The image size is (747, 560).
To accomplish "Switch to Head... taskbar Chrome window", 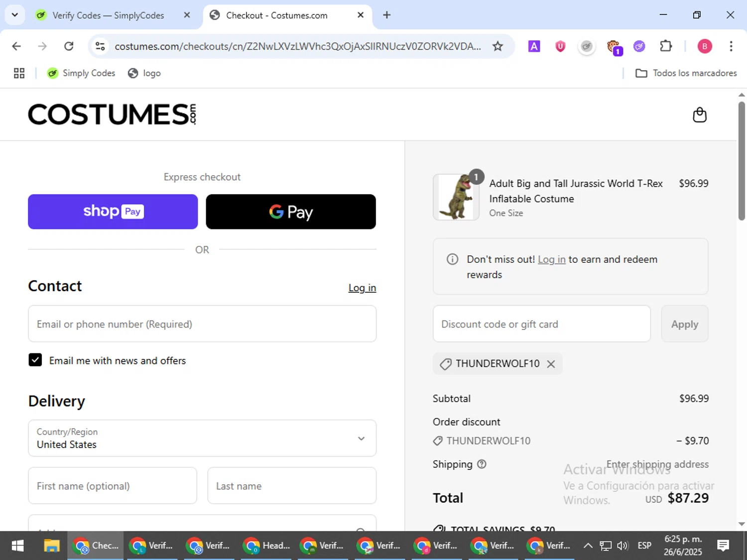I will click(266, 546).
